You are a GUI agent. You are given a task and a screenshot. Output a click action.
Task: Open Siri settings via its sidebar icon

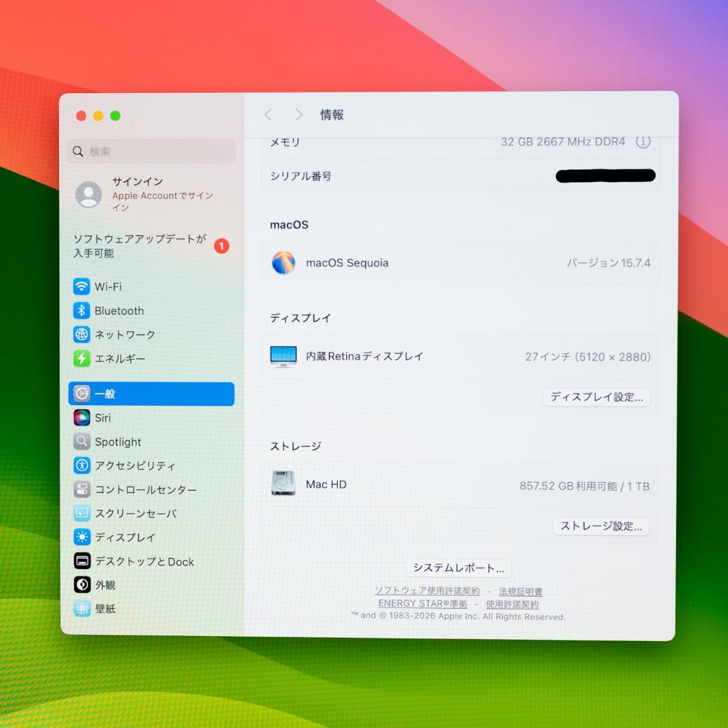click(x=82, y=418)
